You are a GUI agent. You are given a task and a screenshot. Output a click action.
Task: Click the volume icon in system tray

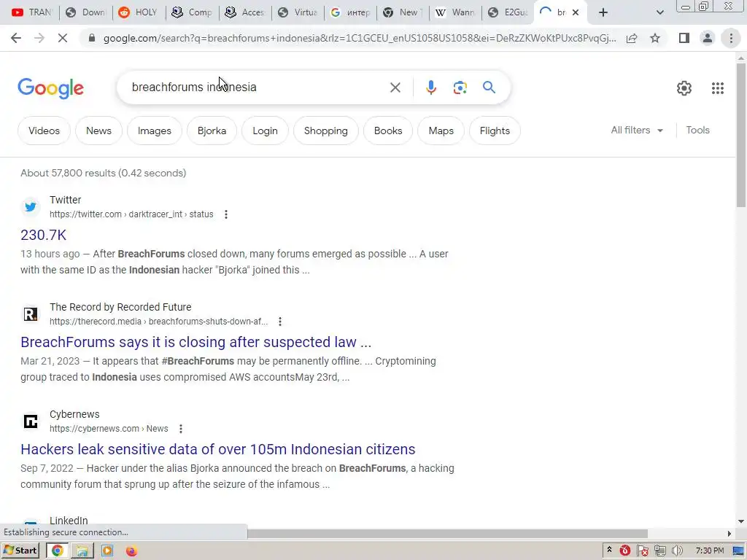[x=677, y=551]
